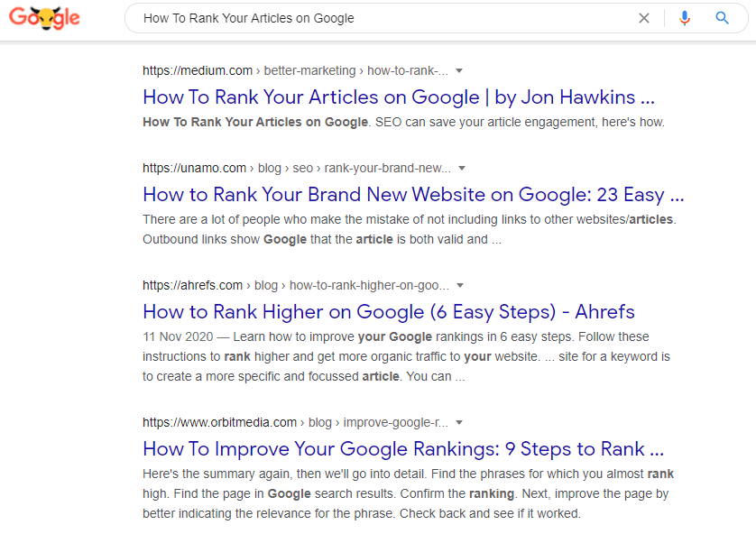Click the blue magnifier search icon
This screenshot has height=534, width=756.
(722, 18)
